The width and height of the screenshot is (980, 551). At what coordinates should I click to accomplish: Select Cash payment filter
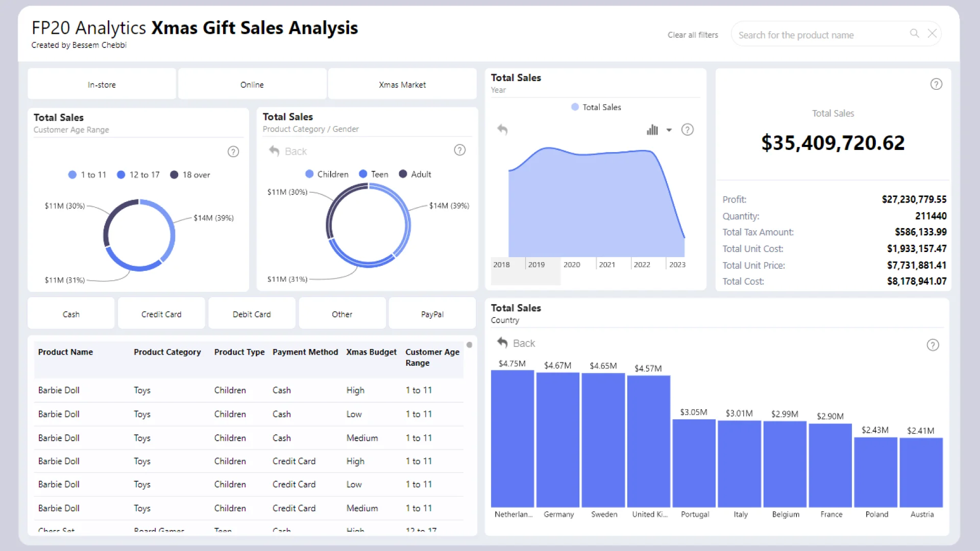click(x=71, y=314)
